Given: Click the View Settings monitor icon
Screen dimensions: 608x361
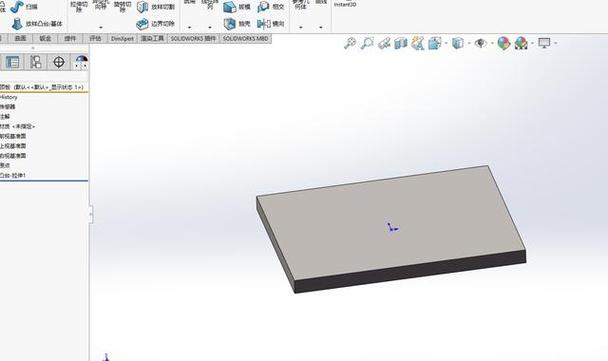Looking at the screenshot, I should tap(544, 43).
